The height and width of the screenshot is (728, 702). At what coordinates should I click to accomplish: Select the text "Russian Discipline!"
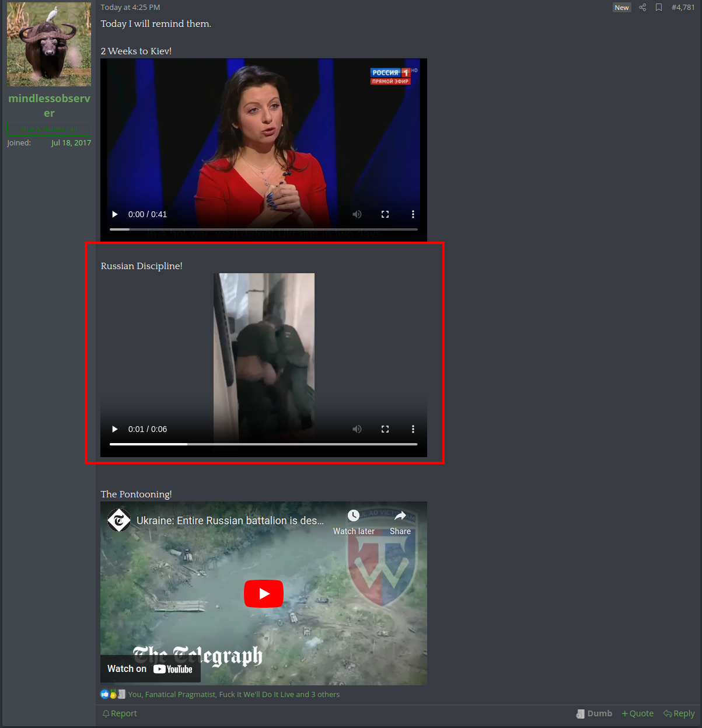click(x=142, y=266)
